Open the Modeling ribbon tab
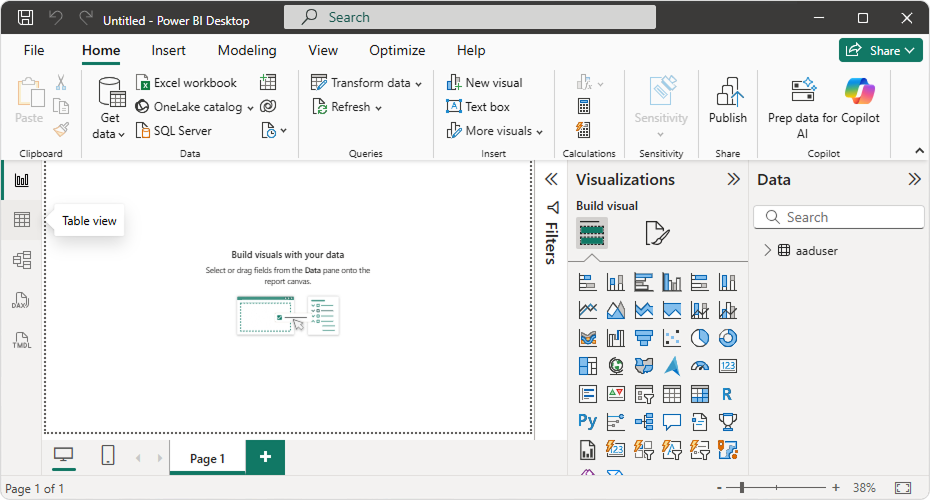Viewport: 930px width, 500px height. pos(247,50)
